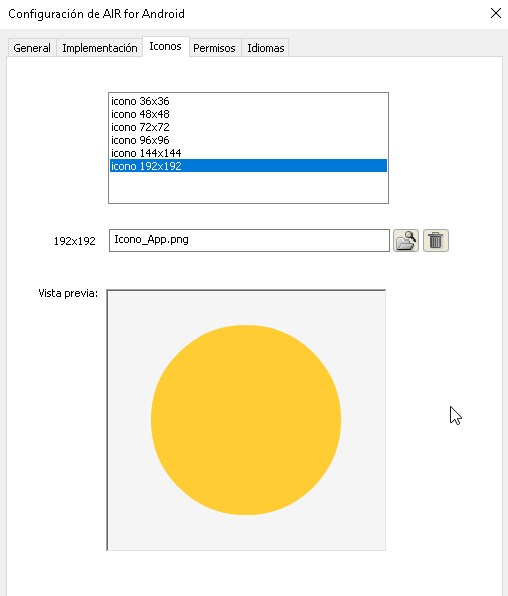508x596 pixels.
Task: Browse for an icon file
Action: [x=406, y=241]
